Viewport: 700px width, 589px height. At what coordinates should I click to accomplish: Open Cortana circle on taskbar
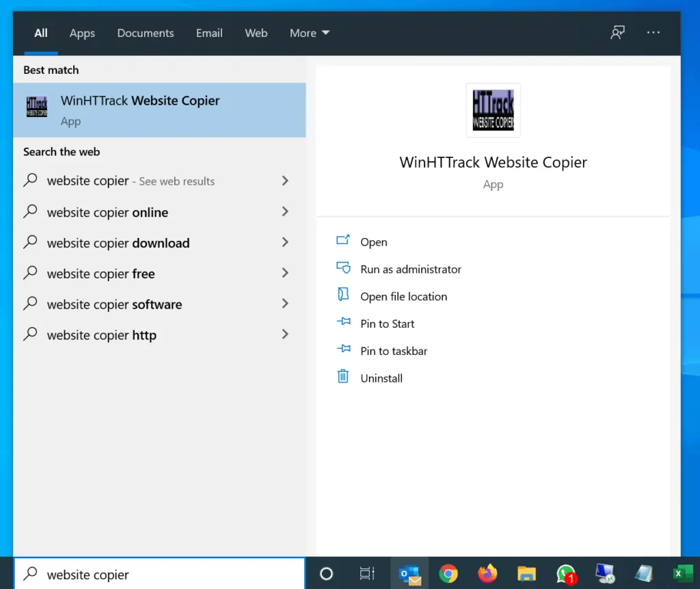click(x=326, y=573)
